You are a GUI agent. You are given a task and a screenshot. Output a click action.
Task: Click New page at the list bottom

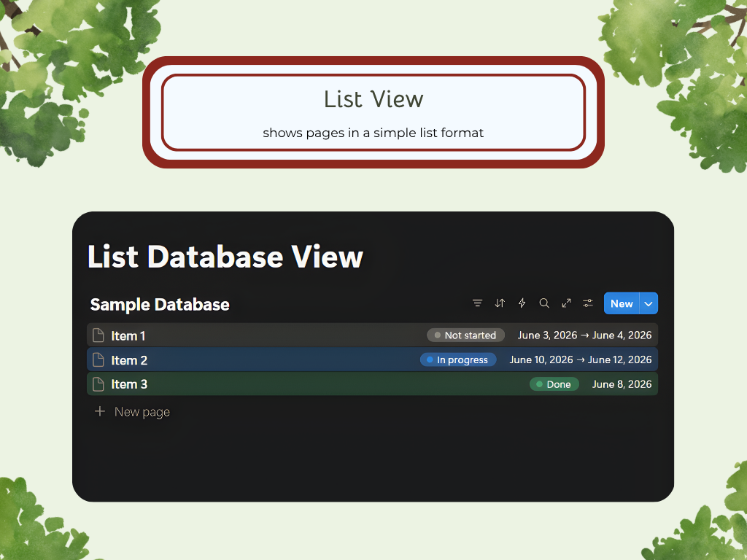(142, 411)
